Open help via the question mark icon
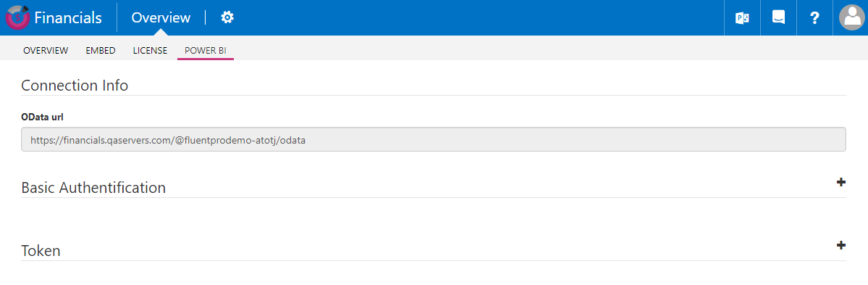The height and width of the screenshot is (285, 868). click(x=814, y=18)
